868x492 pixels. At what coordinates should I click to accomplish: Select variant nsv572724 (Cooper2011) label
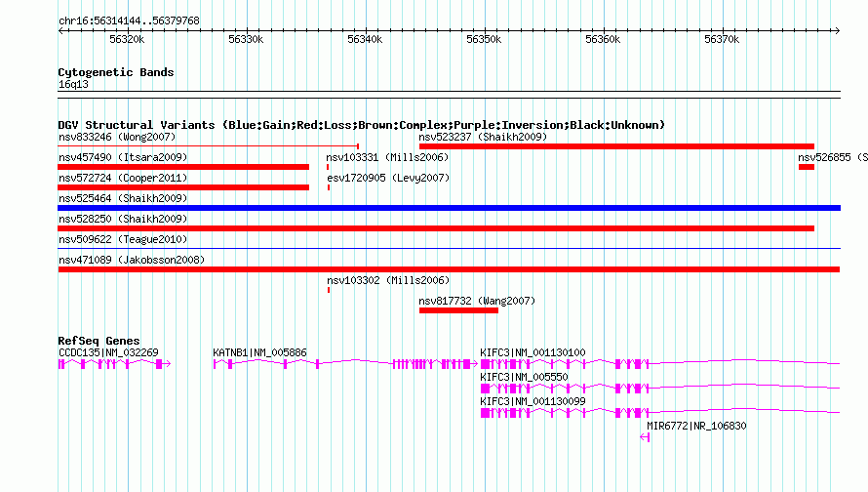coord(123,178)
